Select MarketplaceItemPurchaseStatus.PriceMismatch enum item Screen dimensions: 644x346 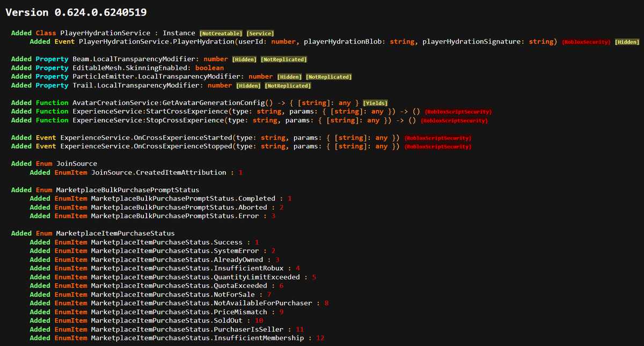179,312
